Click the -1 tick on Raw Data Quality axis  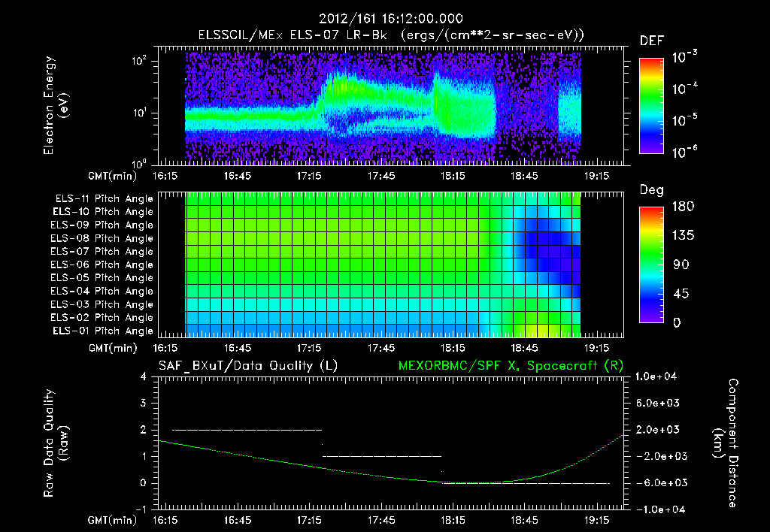(141, 509)
